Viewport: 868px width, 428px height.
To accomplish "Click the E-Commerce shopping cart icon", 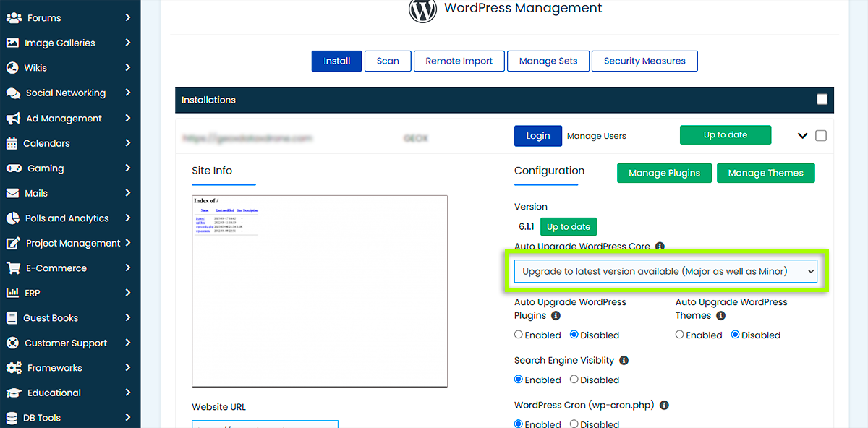I will 13,268.
